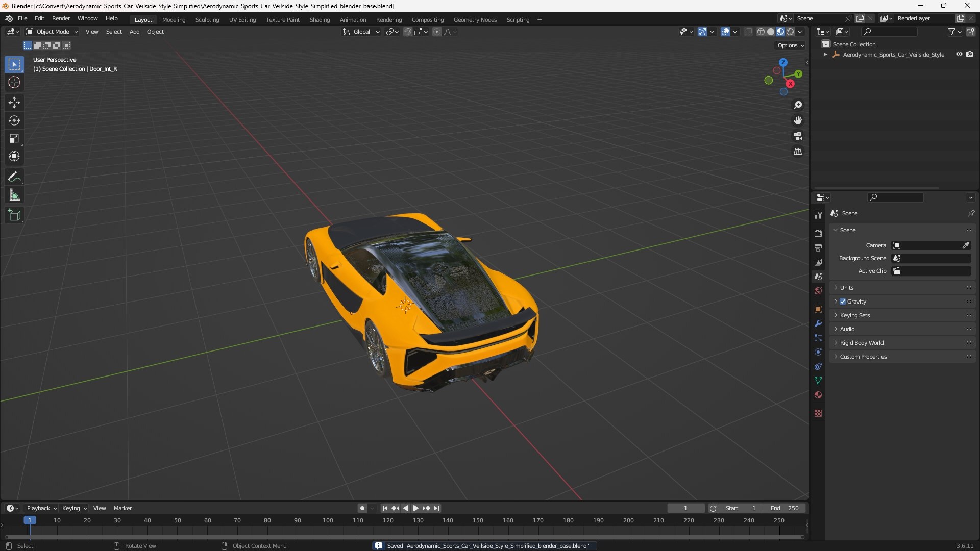980x551 pixels.
Task: Select the Transform tool
Action: click(14, 156)
